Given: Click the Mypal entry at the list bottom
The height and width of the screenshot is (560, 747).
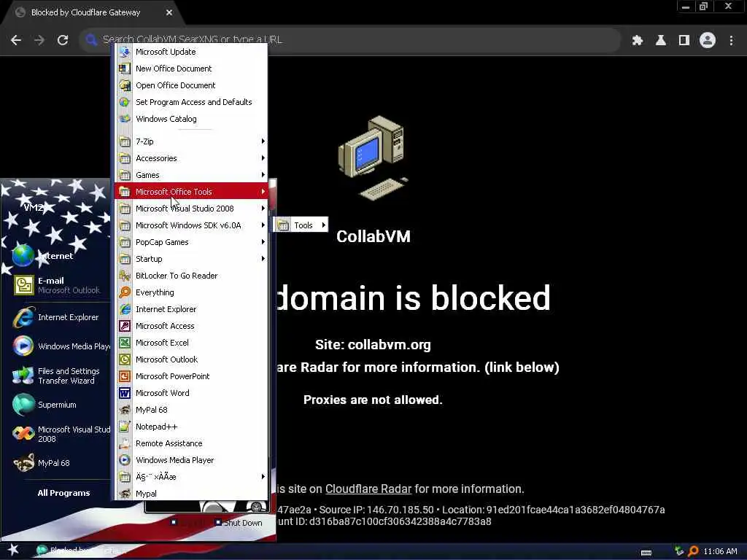Looking at the screenshot, I should tap(192, 494).
